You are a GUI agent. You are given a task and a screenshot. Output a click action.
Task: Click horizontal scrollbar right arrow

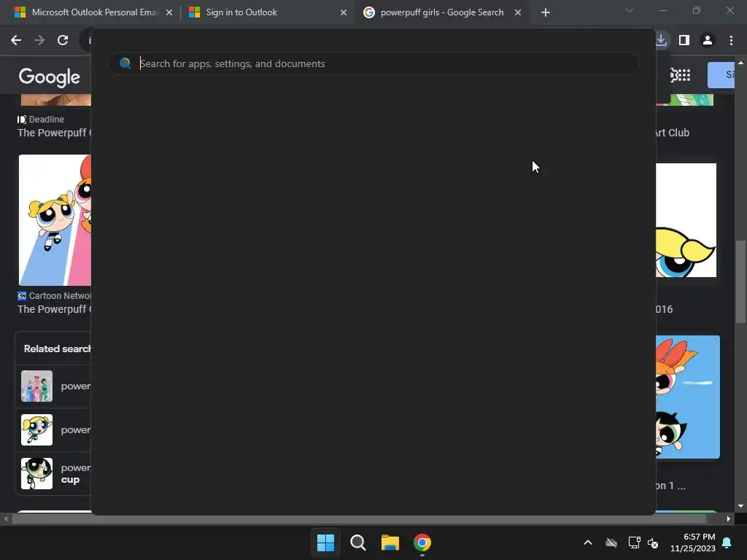729,519
